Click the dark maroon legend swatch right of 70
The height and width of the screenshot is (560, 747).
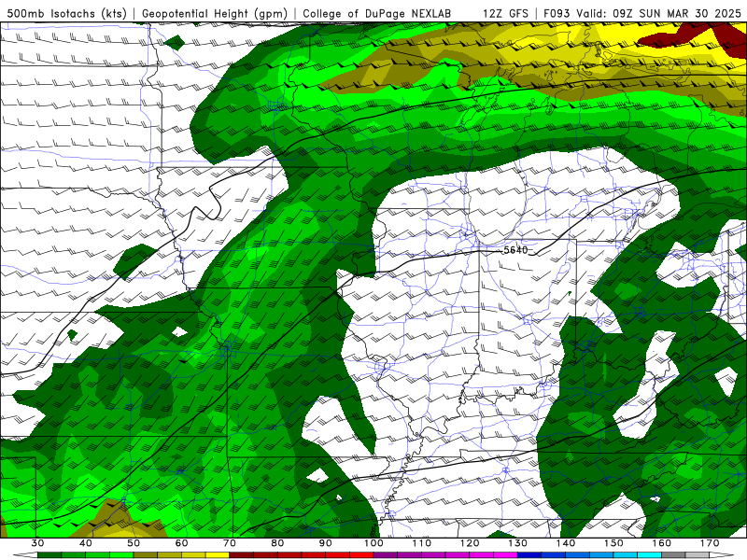click(242, 555)
